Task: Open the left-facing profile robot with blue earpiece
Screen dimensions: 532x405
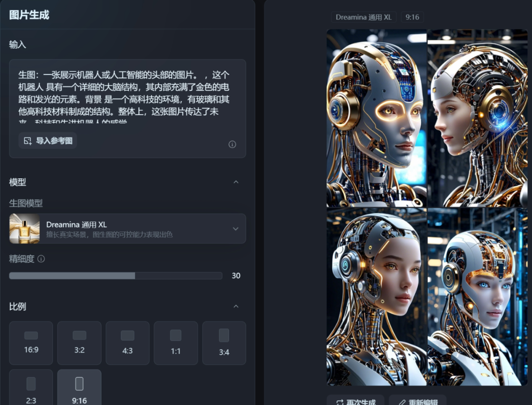Action: 477,118
